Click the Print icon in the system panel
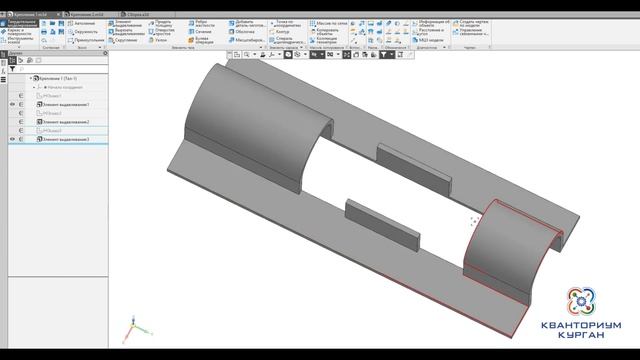The height and width of the screenshot is (360, 640). [x=44, y=32]
